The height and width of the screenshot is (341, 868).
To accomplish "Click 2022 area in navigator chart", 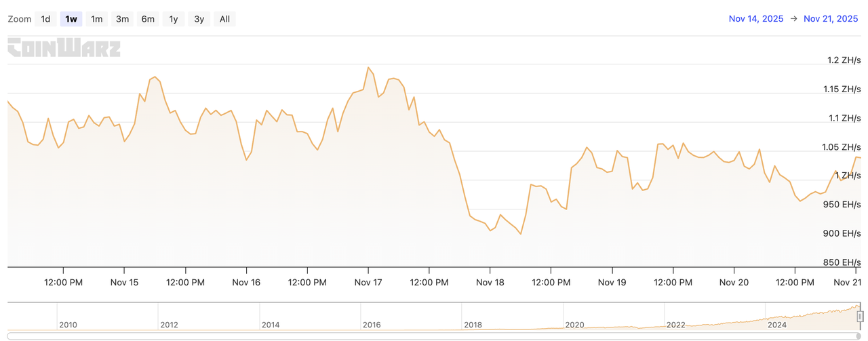I will coord(675,325).
